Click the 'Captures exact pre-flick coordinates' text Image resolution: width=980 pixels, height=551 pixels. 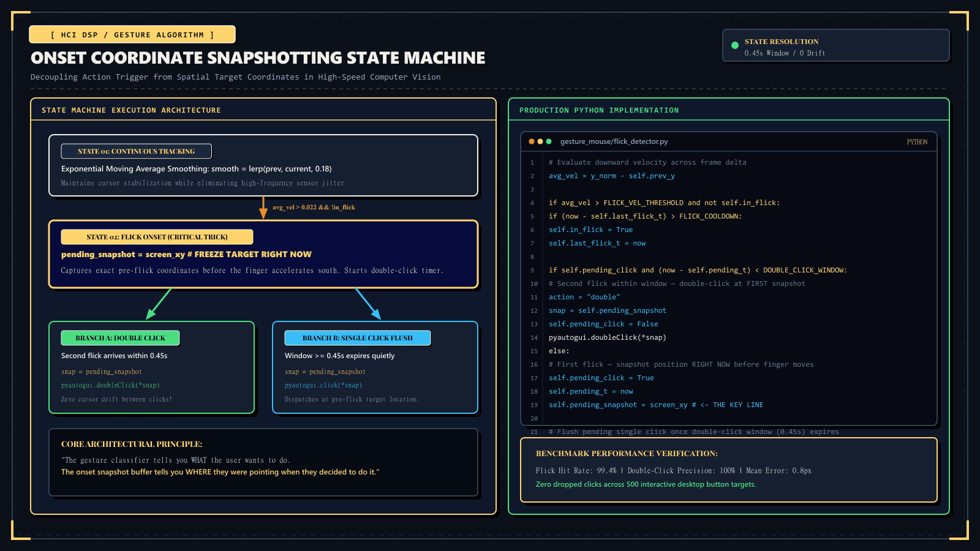tap(252, 271)
